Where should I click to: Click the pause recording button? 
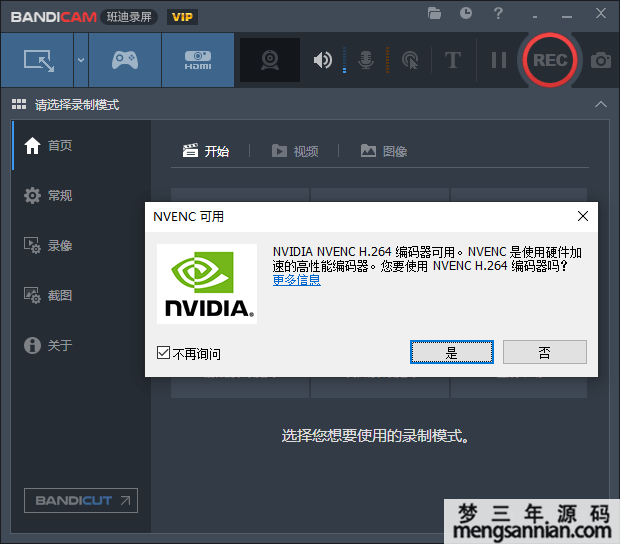point(499,60)
